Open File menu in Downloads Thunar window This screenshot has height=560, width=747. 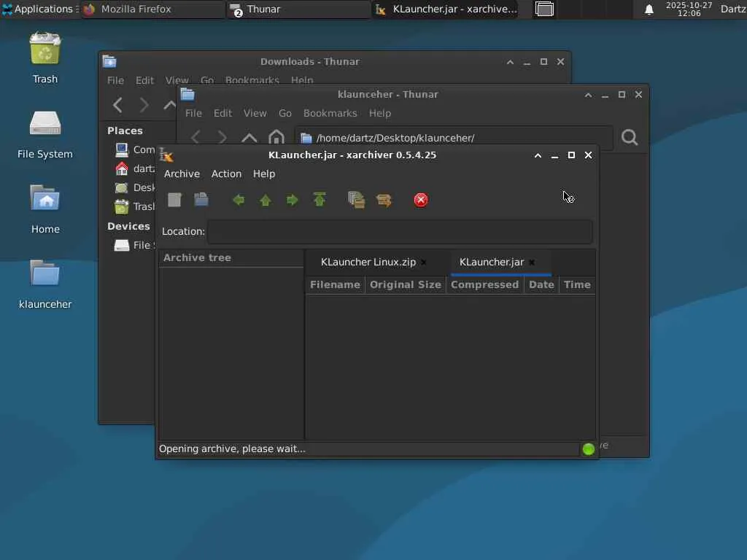[x=115, y=80]
